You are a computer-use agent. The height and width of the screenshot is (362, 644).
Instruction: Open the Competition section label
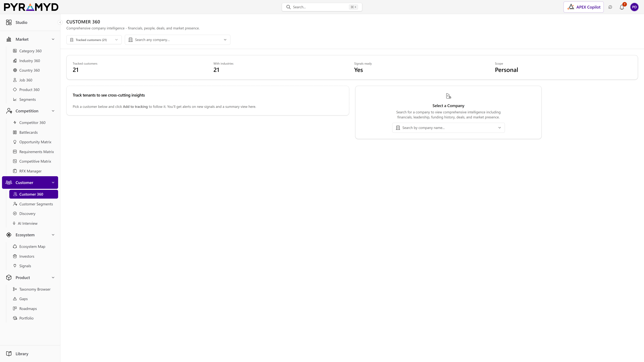pos(27,111)
